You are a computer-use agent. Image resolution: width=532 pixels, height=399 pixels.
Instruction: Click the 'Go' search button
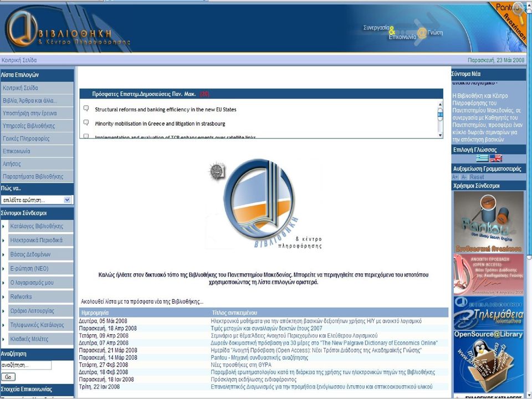click(8, 377)
